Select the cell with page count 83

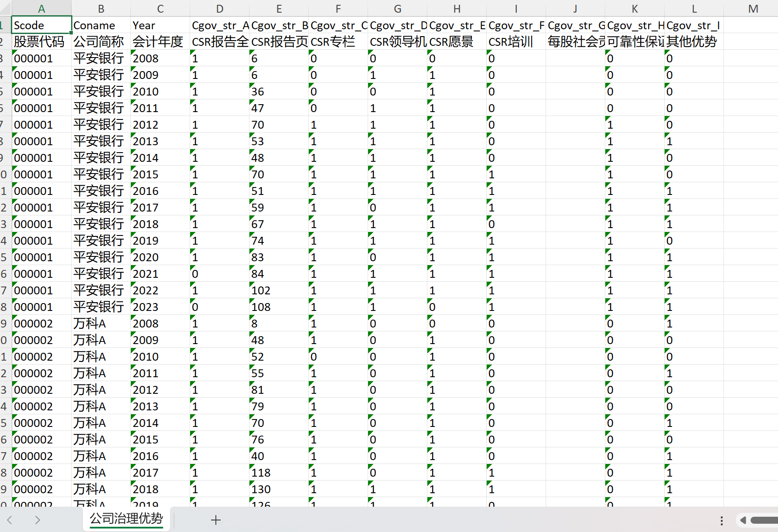[279, 257]
